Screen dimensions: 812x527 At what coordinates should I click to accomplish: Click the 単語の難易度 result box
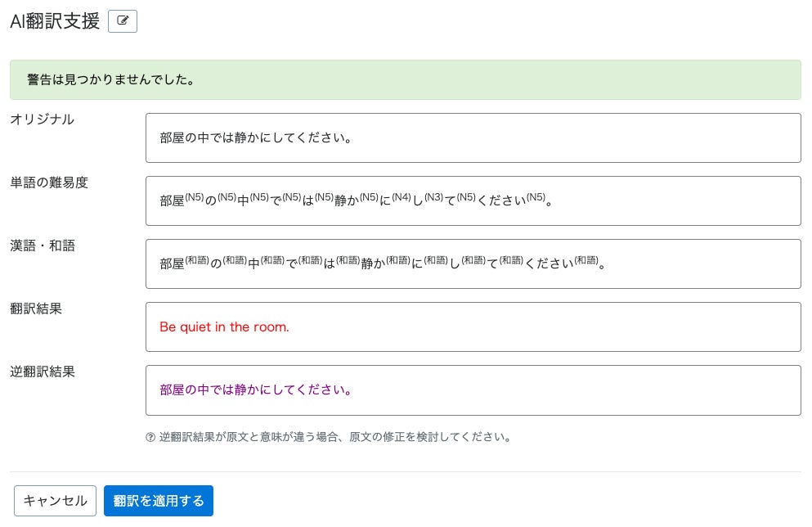click(x=473, y=201)
